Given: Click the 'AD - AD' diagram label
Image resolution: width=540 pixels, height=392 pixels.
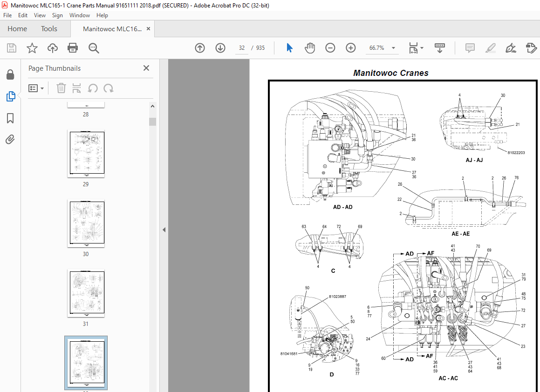Looking at the screenshot, I should point(342,207).
